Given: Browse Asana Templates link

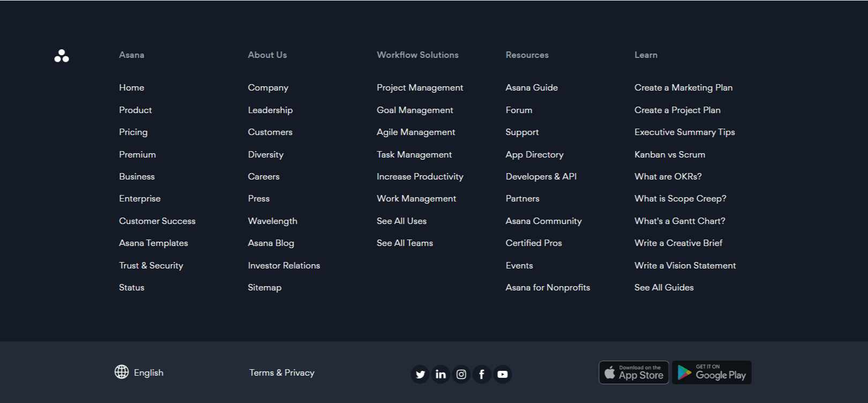Looking at the screenshot, I should (154, 243).
